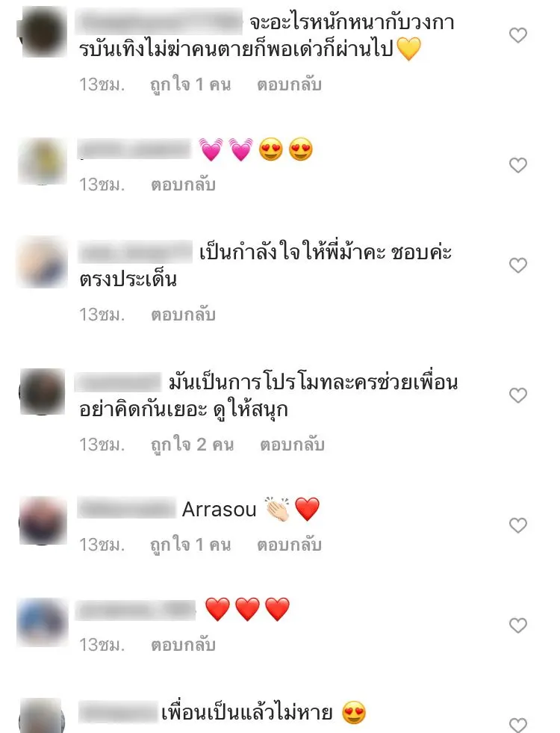This screenshot has height=733, width=560.
Task: View 'ถูกใจ 2 คน' likes list
Action: tap(192, 445)
